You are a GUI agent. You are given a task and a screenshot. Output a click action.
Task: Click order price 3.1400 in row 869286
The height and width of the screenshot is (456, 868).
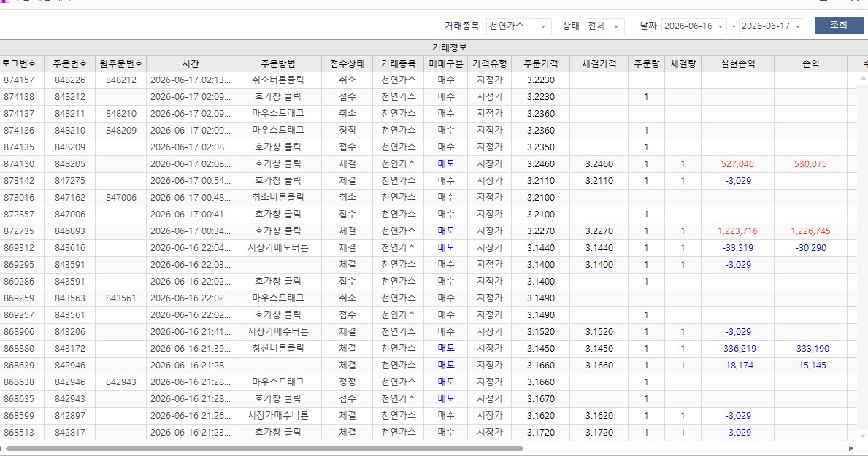tap(540, 281)
